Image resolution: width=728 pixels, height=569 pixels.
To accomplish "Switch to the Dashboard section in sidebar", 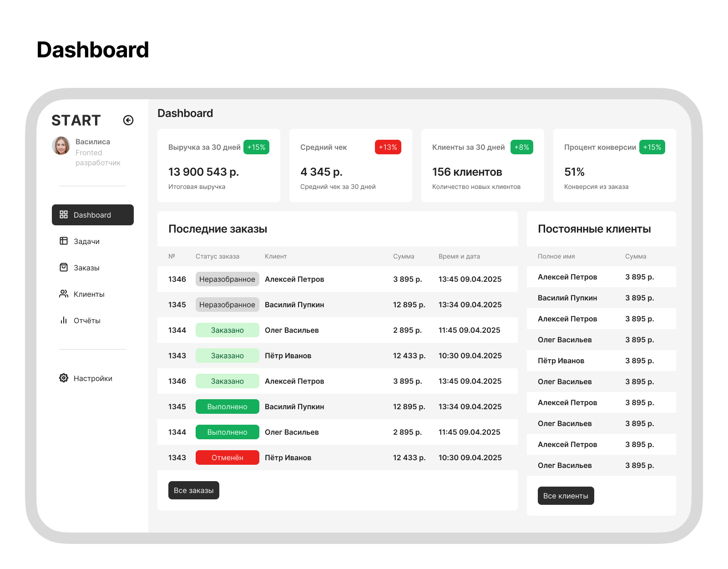I will click(x=91, y=214).
